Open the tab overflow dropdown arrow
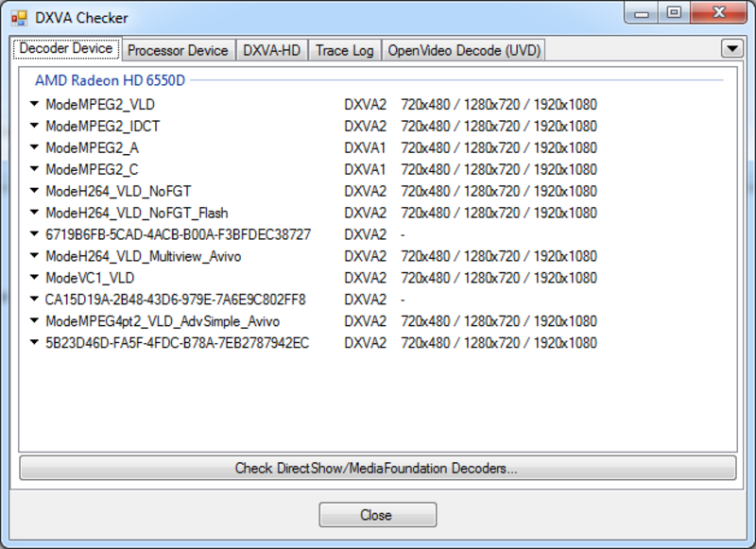This screenshot has height=549, width=756. [x=731, y=49]
